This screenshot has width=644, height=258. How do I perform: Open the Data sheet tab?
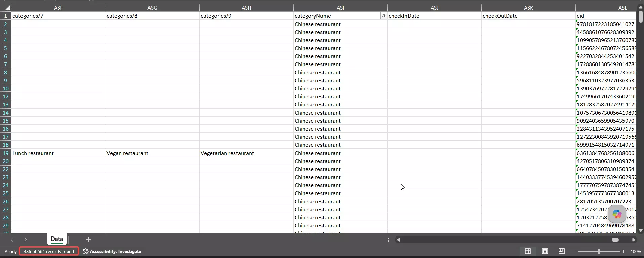(x=57, y=239)
